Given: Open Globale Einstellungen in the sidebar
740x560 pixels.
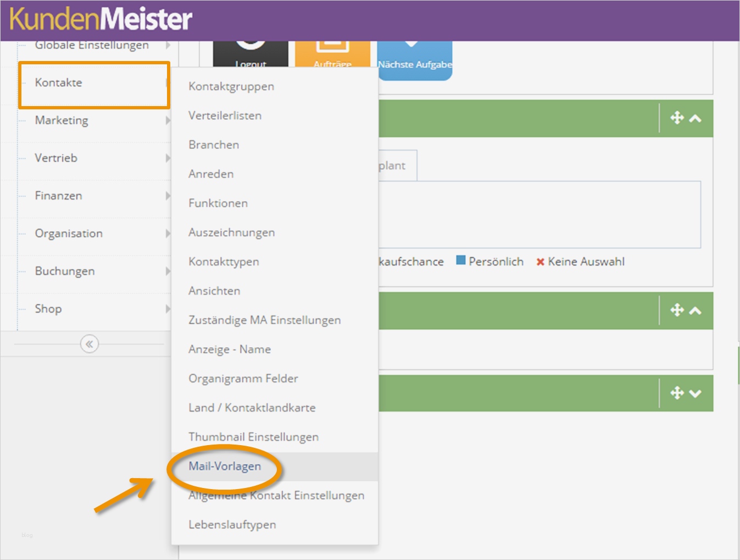Looking at the screenshot, I should 92,46.
